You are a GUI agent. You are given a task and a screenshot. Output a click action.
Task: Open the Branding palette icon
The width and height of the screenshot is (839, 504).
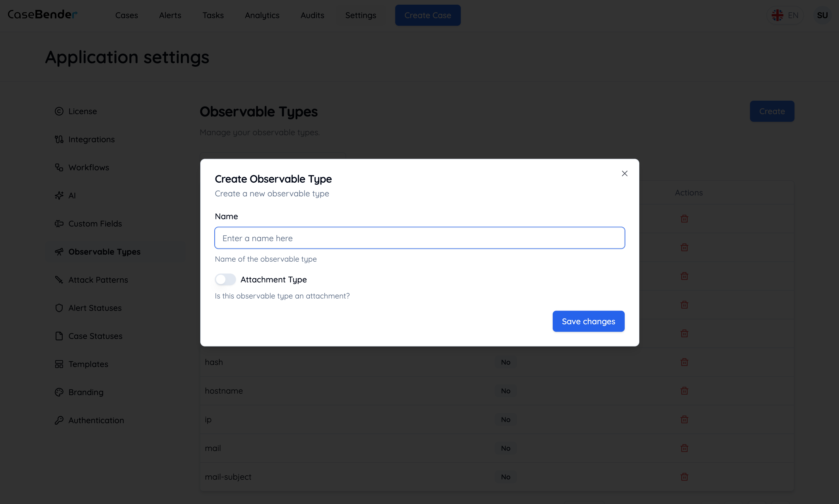59,392
